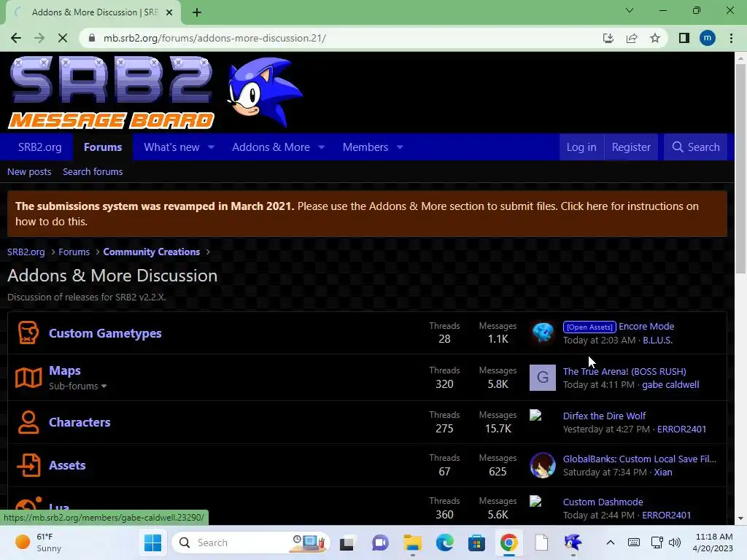
Task: Open Chrome's three-dot menu
Action: click(x=731, y=38)
